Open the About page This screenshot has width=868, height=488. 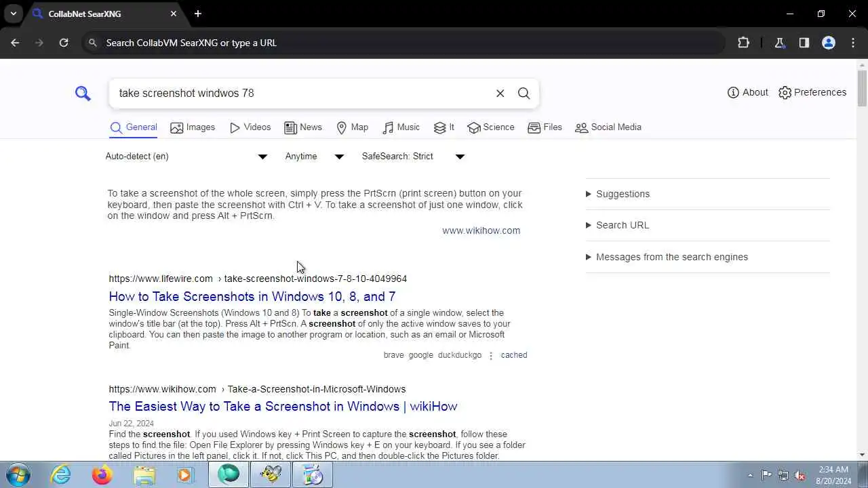747,92
